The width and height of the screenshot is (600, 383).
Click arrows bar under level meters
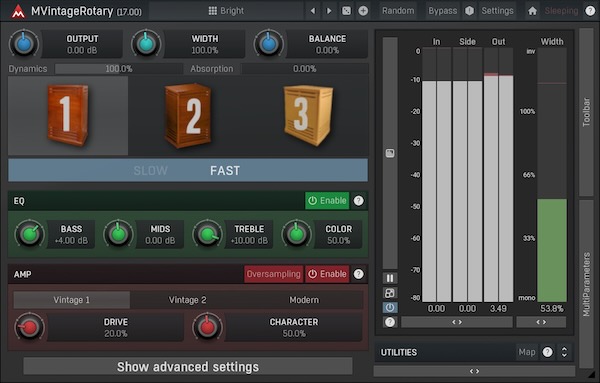point(457,322)
